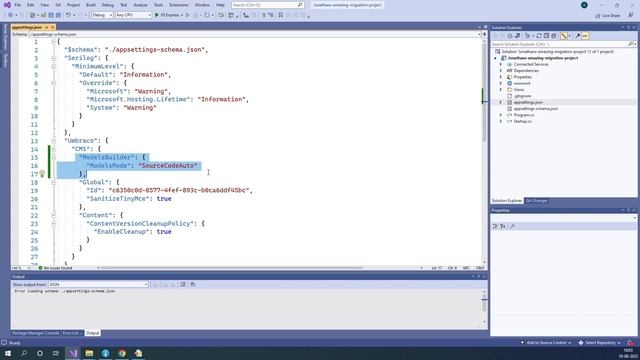The width and height of the screenshot is (640, 360).
Task: Click Show All Files icon in Solution Explorer
Action: [553, 36]
